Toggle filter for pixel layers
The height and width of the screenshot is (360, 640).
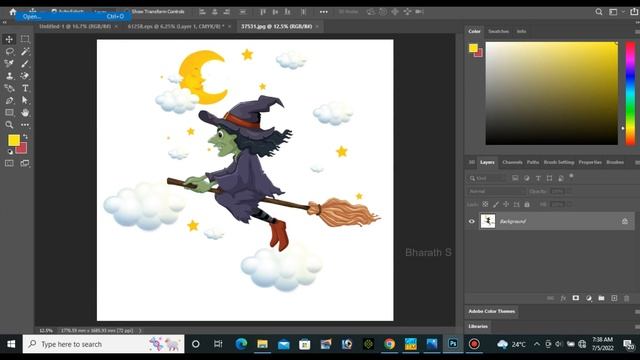click(515, 178)
